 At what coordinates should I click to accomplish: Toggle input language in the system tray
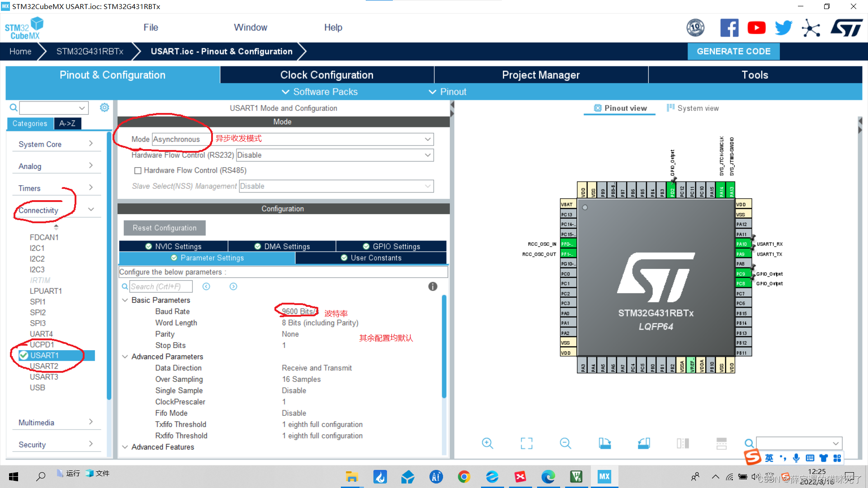coord(769,458)
